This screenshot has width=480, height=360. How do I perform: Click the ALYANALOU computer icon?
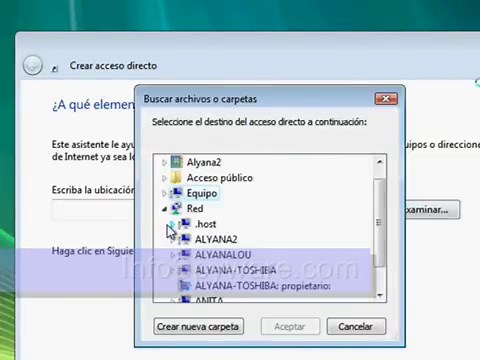[x=184, y=255]
